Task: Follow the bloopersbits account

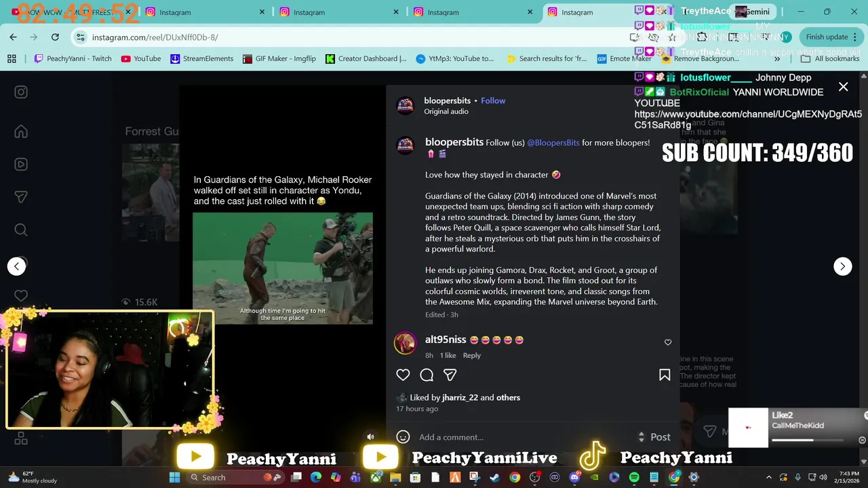Action: coord(493,100)
